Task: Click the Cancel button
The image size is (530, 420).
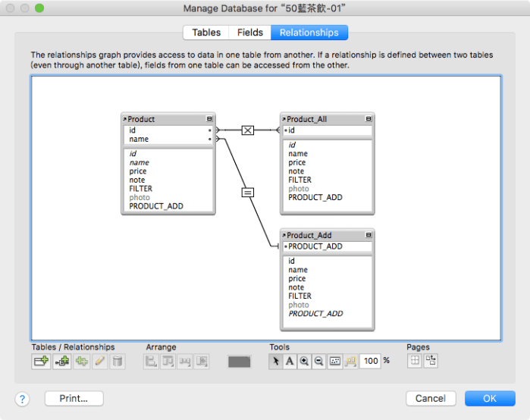Action: point(430,398)
